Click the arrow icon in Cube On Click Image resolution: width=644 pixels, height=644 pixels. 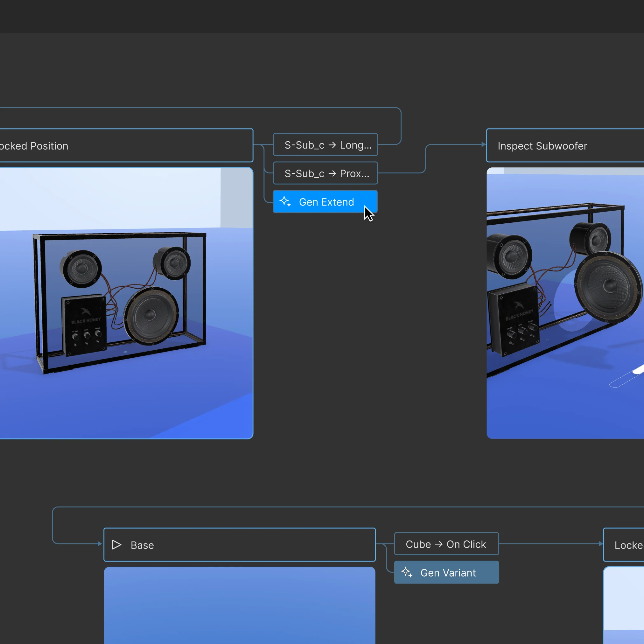tap(439, 544)
